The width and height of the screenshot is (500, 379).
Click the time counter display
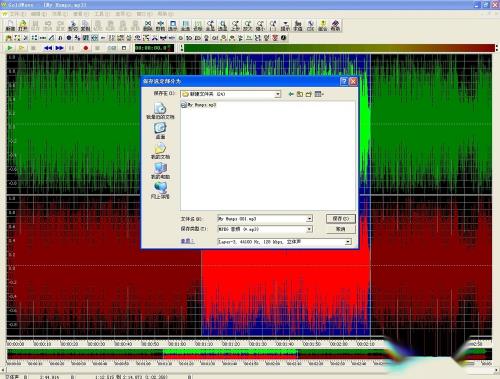(x=154, y=48)
